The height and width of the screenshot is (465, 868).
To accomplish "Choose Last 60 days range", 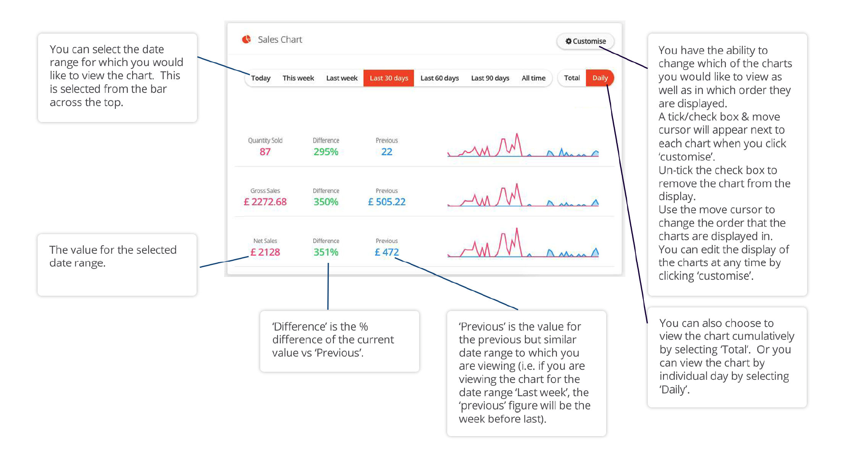I will tap(439, 78).
